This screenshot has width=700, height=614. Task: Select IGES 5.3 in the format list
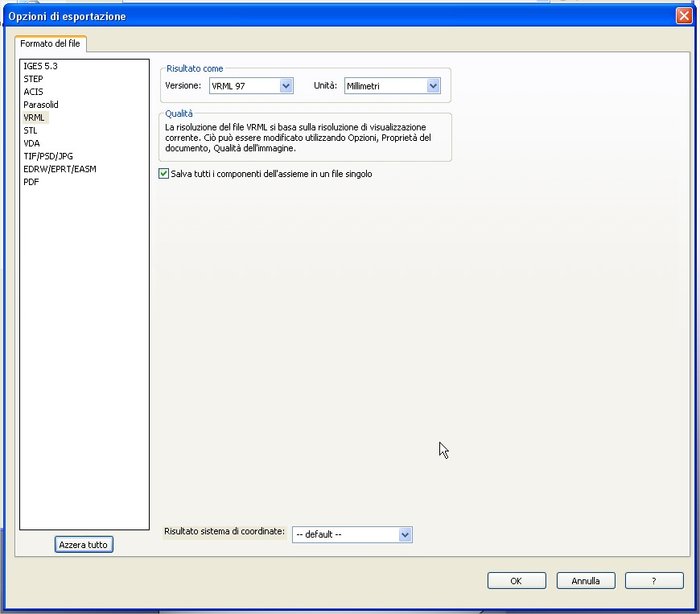(x=41, y=66)
